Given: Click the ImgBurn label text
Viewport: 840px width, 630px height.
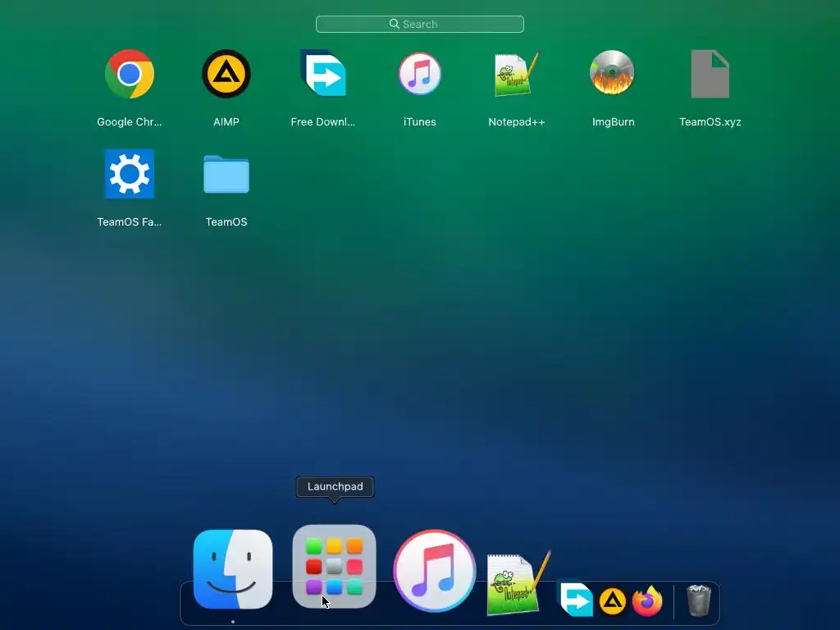Looking at the screenshot, I should pyautogui.click(x=614, y=121).
